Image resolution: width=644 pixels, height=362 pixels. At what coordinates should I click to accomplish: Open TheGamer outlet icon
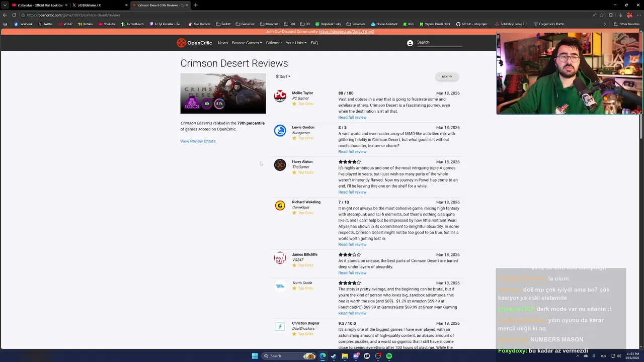click(280, 164)
